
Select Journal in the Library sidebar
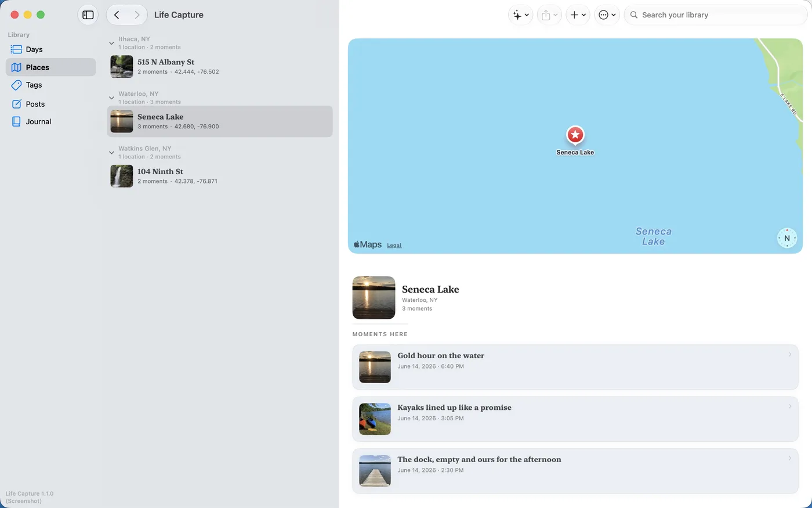click(x=50, y=122)
